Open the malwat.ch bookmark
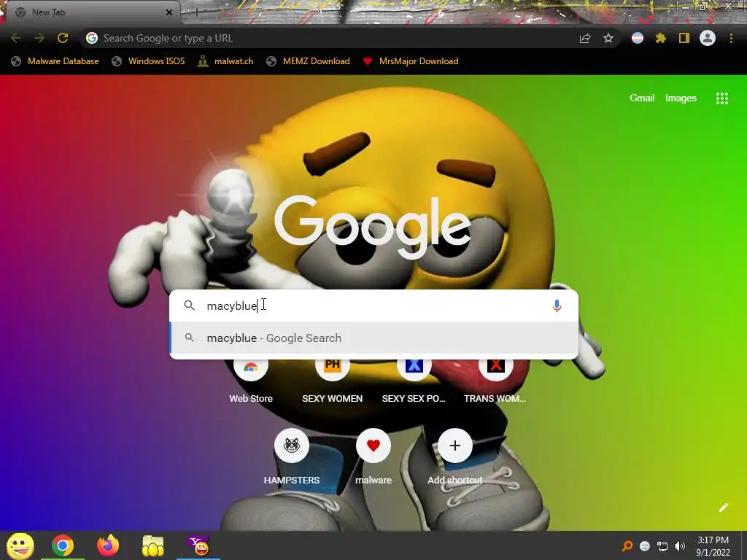747x560 pixels. (x=225, y=61)
